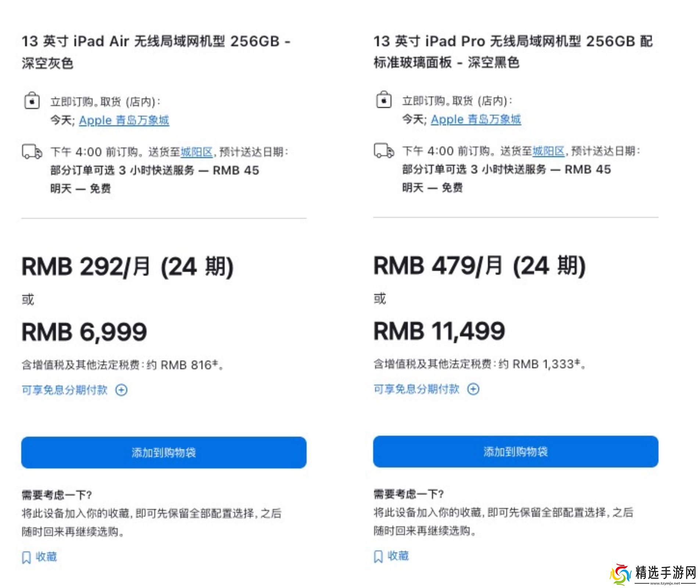Click the iPad Air delivery truck icon
700x588 pixels.
(x=32, y=151)
